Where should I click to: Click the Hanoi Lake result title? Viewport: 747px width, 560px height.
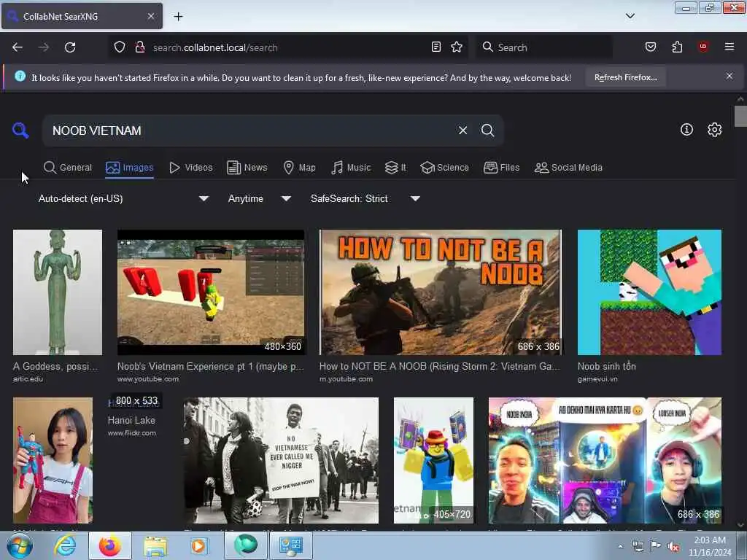tap(131, 421)
